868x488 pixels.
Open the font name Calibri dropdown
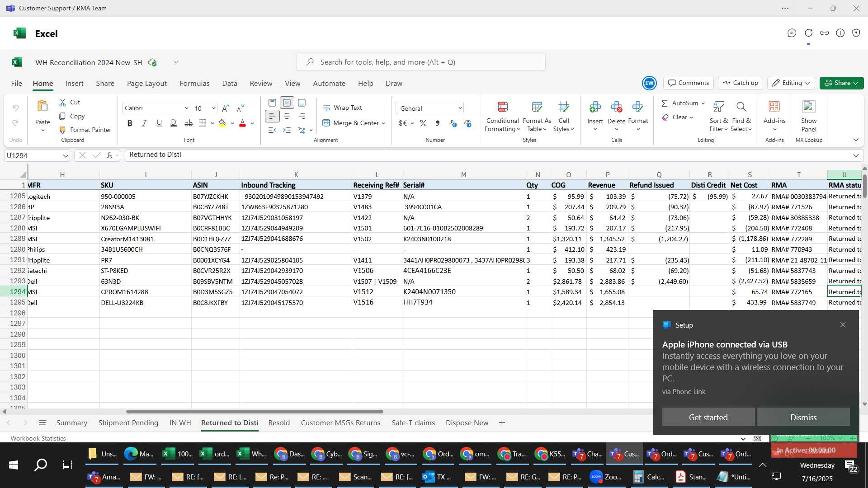[x=186, y=108]
